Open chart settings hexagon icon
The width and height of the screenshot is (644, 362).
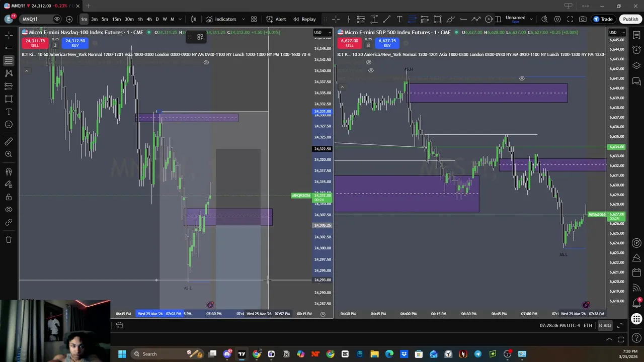tap(557, 19)
